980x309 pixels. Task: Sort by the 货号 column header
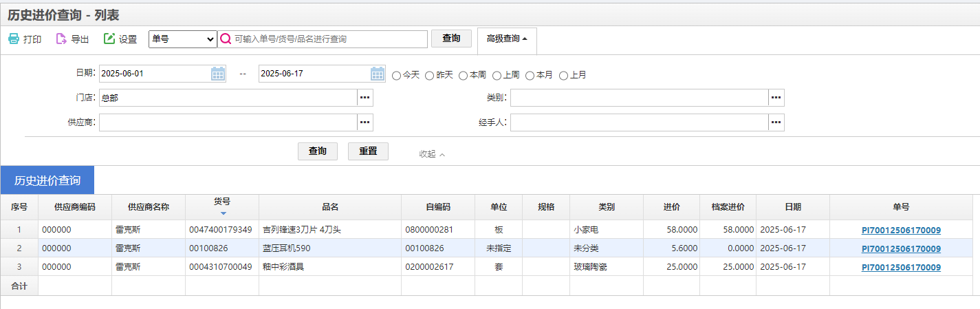(222, 202)
